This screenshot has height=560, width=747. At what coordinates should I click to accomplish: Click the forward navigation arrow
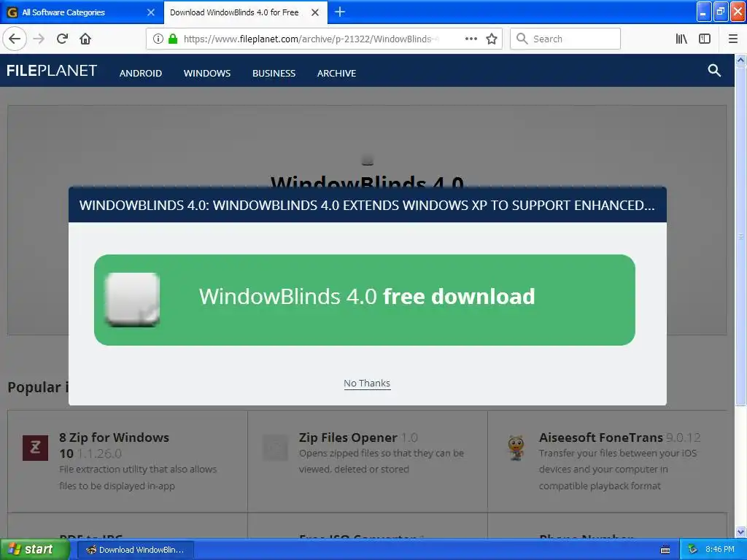tap(39, 39)
